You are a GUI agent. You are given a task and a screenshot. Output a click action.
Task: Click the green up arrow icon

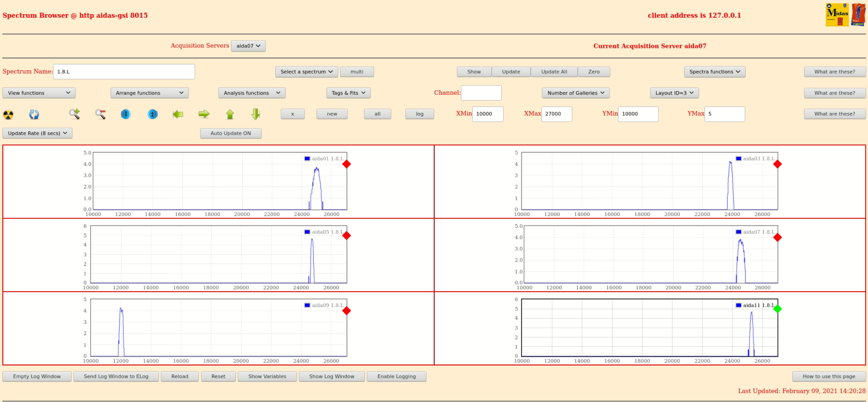coord(230,114)
